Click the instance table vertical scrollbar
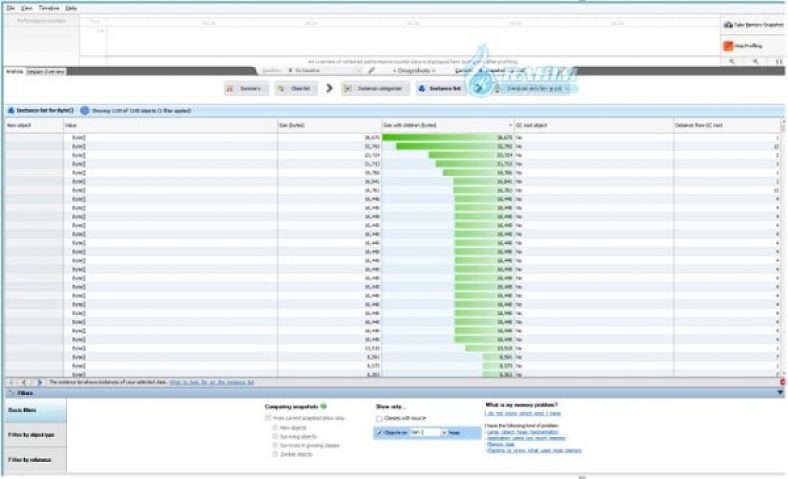This screenshot has width=788, height=479. click(783, 249)
